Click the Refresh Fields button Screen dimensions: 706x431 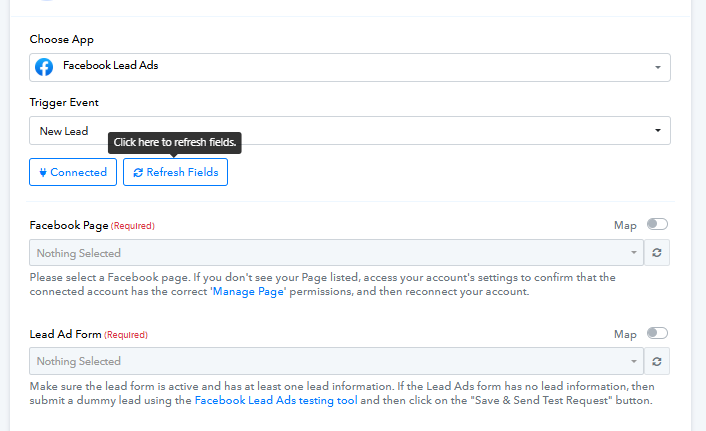[x=176, y=172]
